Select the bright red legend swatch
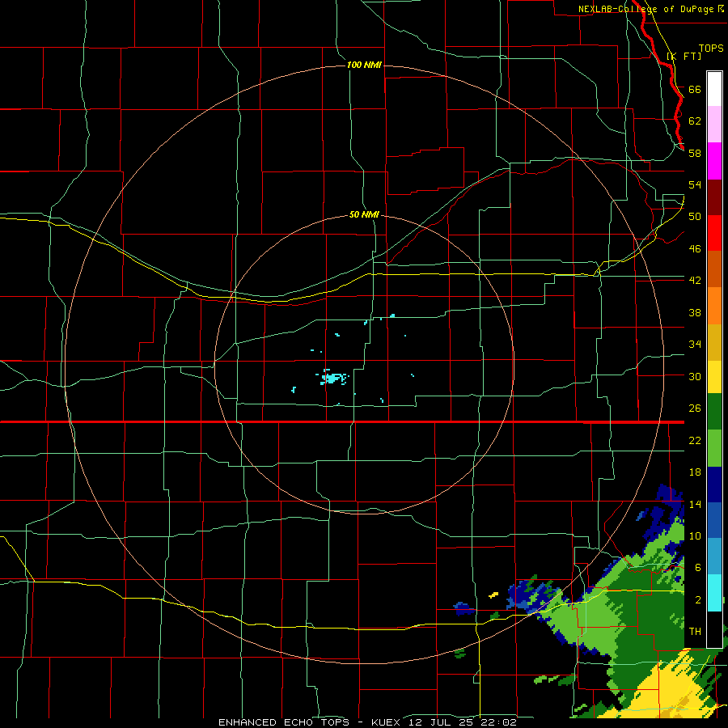Viewport: 728px width, 728px height. 714,233
